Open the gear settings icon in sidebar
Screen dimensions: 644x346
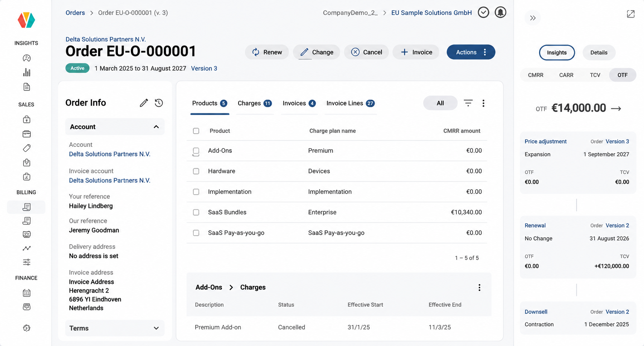point(26,328)
